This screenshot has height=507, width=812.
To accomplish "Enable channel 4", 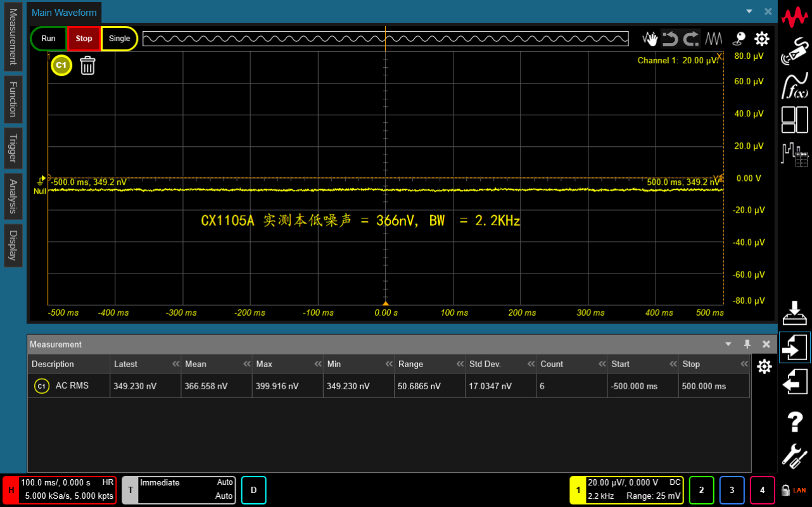I will click(x=763, y=490).
